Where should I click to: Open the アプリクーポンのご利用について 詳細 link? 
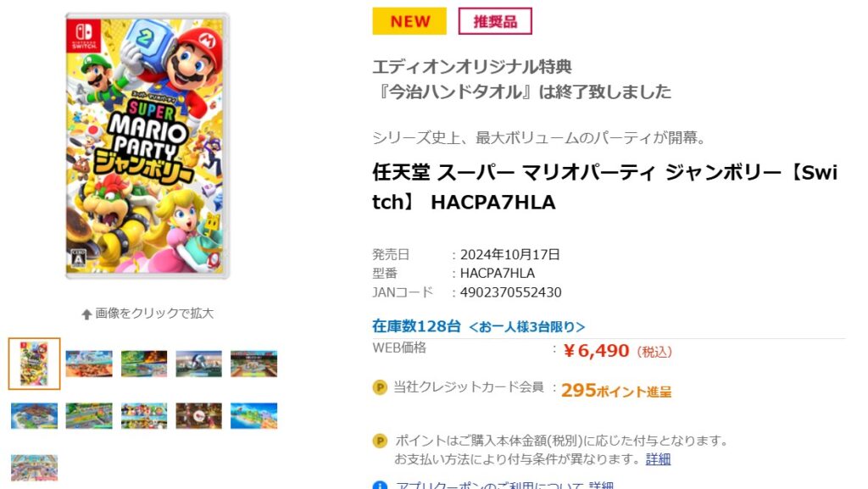click(601, 485)
